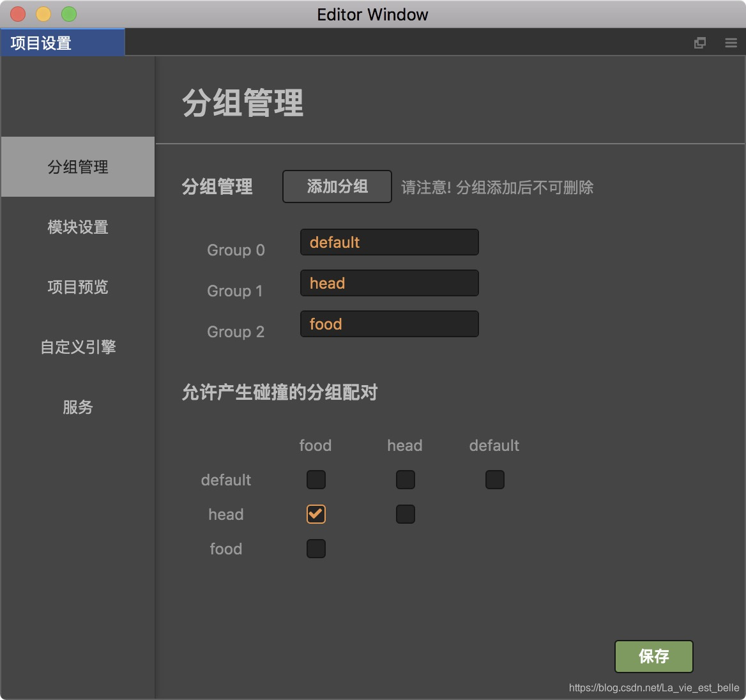Toggle food row food collision checkbox
The height and width of the screenshot is (700, 746).
(316, 549)
